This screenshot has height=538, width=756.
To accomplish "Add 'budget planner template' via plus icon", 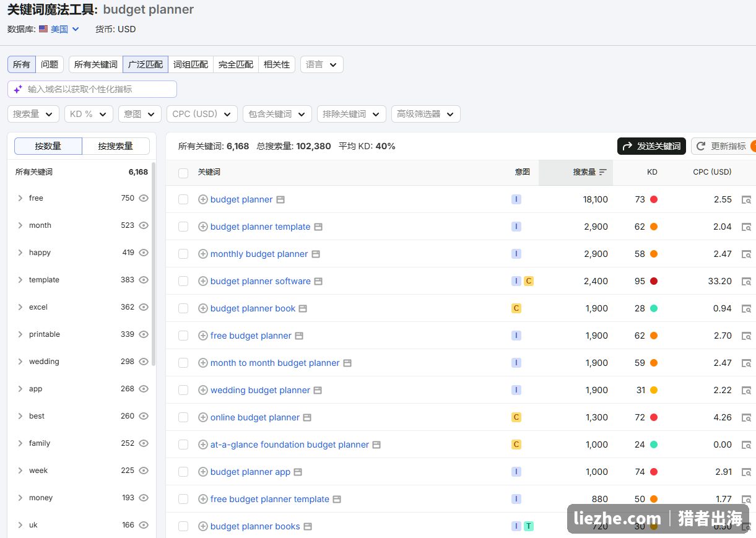I will pos(202,227).
